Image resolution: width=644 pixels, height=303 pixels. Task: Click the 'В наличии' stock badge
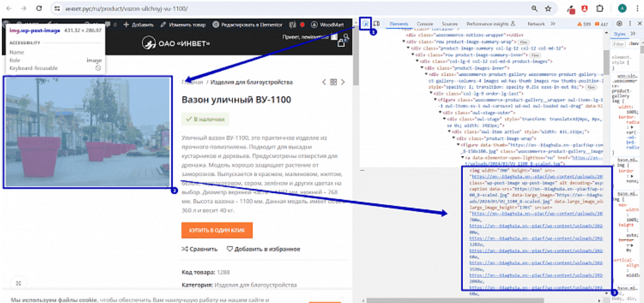pos(205,119)
